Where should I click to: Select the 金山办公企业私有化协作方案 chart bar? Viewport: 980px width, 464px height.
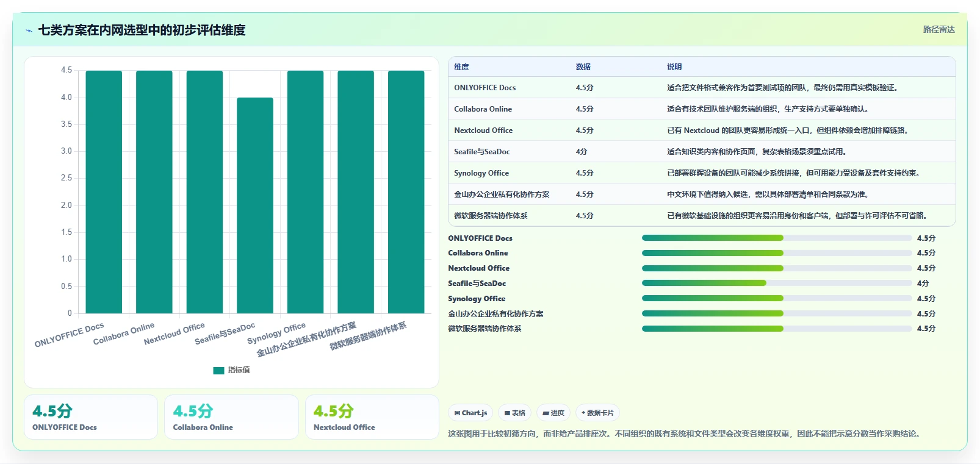[356, 192]
